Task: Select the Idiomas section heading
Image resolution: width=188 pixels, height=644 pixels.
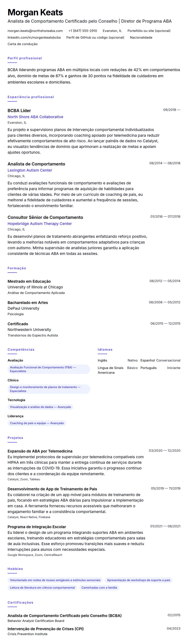Action: (105, 350)
